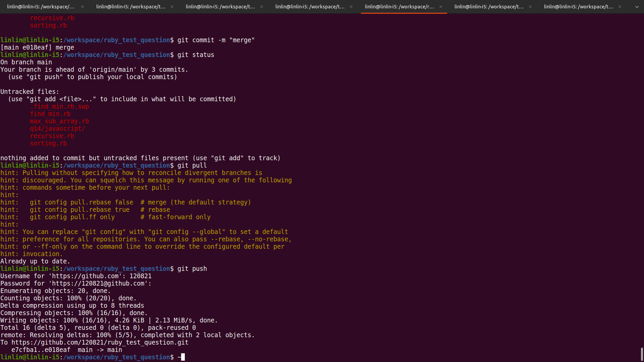Close the first terminal tab
The width and height of the screenshot is (644, 362).
pyautogui.click(x=83, y=7)
